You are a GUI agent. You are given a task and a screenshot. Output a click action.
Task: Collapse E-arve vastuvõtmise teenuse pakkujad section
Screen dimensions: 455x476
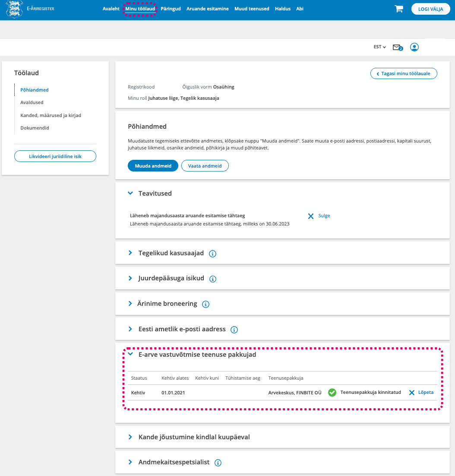(x=130, y=355)
